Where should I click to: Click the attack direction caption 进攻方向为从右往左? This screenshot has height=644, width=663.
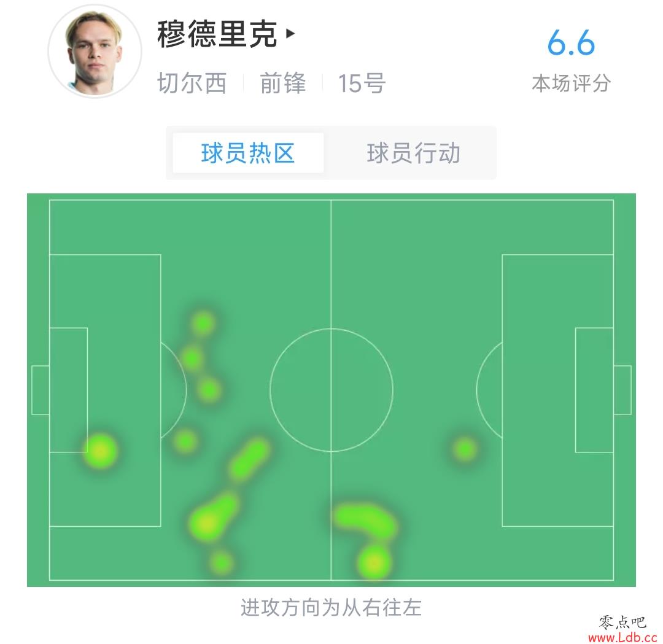[x=331, y=607]
